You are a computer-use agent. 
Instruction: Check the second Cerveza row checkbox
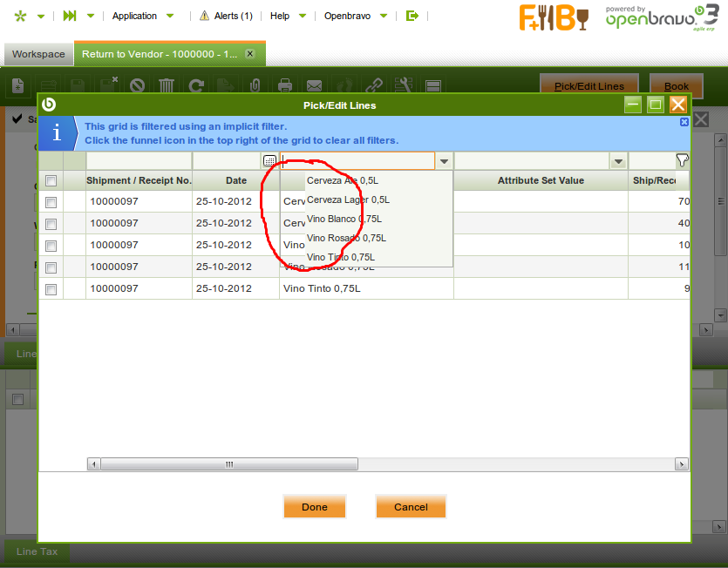tap(51, 224)
